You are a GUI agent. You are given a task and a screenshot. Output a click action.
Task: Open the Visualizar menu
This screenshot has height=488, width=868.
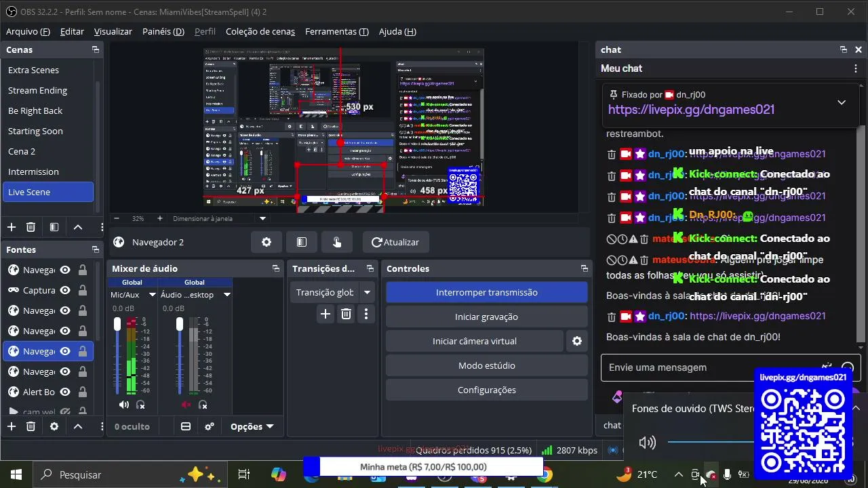[x=113, y=31]
